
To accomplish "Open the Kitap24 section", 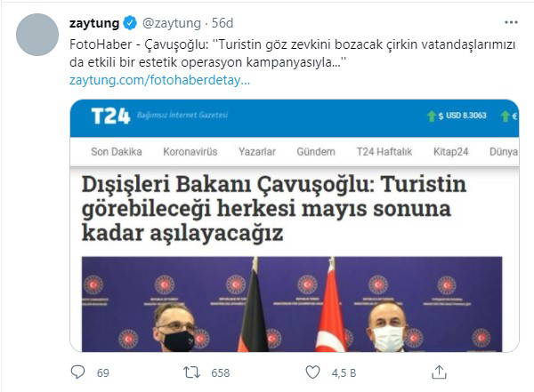I will point(451,152).
